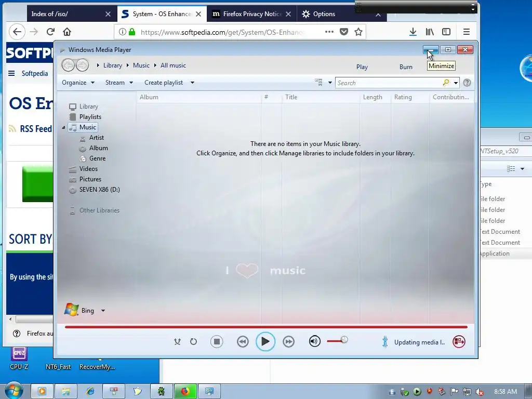This screenshot has height=399, width=532.
Task: Click Other Libraries in the tree
Action: 99,210
